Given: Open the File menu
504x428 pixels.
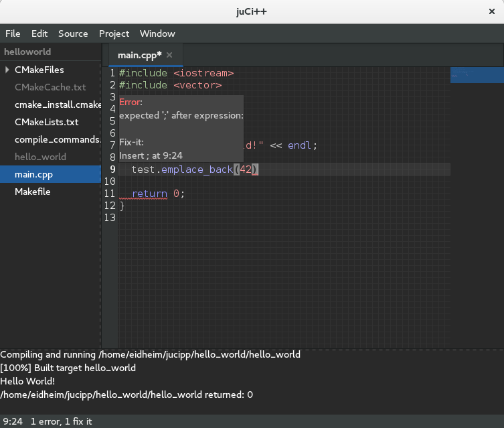Looking at the screenshot, I should coord(13,33).
